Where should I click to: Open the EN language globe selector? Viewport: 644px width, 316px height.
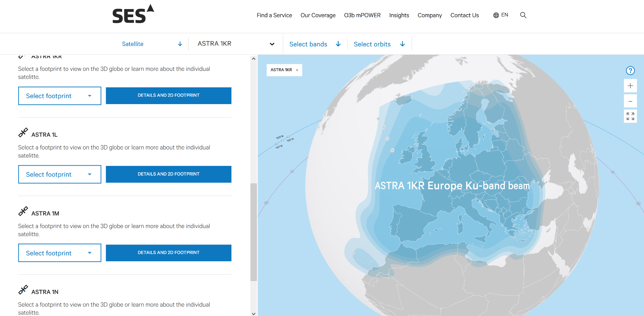click(500, 15)
